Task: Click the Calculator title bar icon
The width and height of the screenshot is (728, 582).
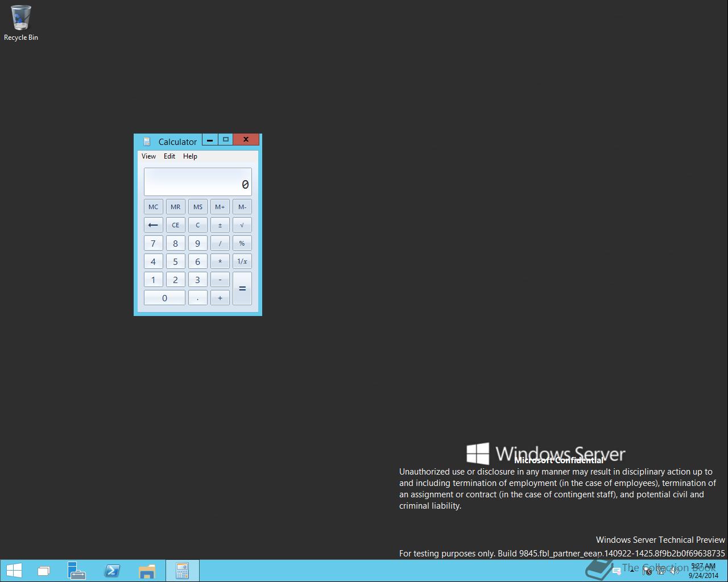Action: (x=147, y=142)
